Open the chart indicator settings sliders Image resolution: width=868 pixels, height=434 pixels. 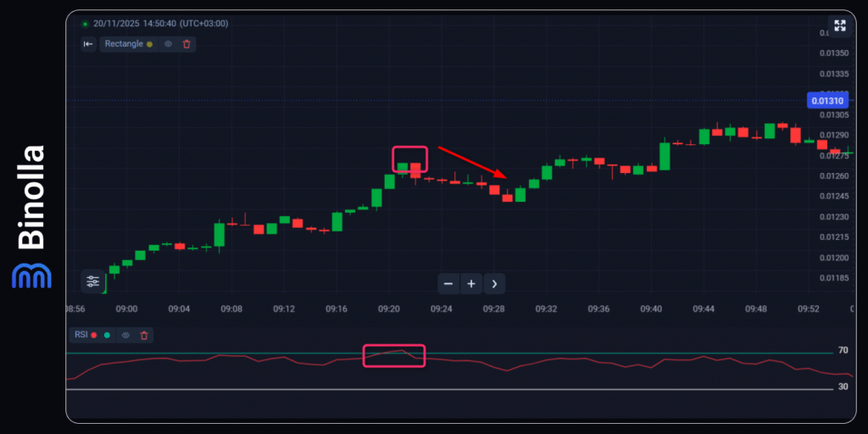(93, 281)
